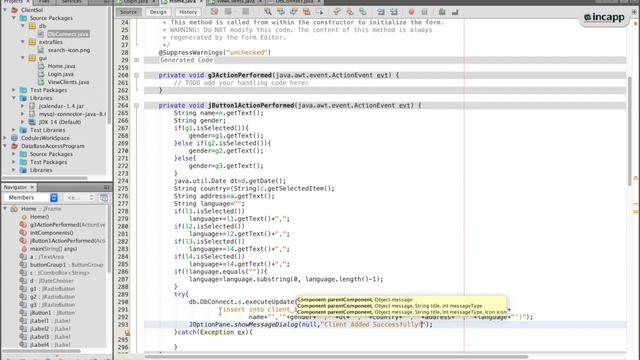This screenshot has height=360, width=640.
Task: Collapse the gui package folder
Action: tap(23, 58)
